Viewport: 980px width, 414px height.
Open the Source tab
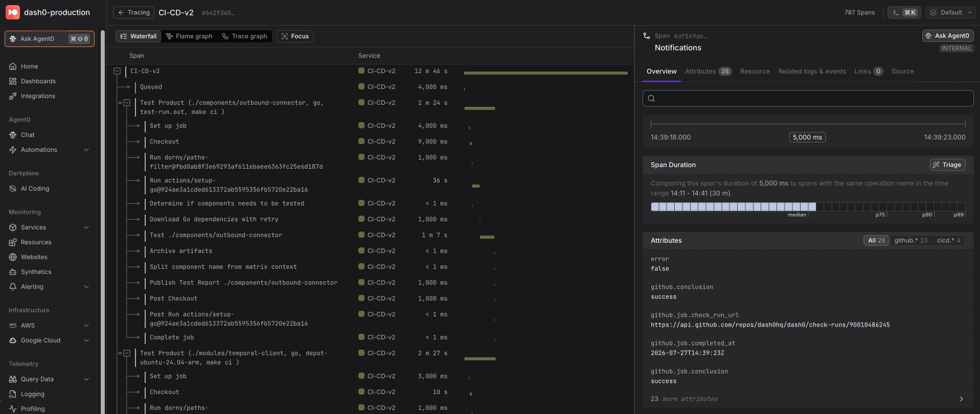click(902, 72)
